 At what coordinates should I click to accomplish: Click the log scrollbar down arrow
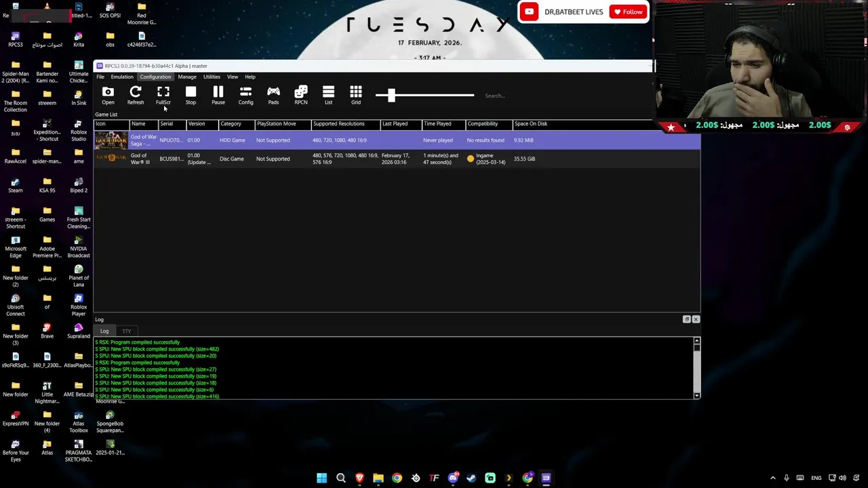click(x=696, y=395)
